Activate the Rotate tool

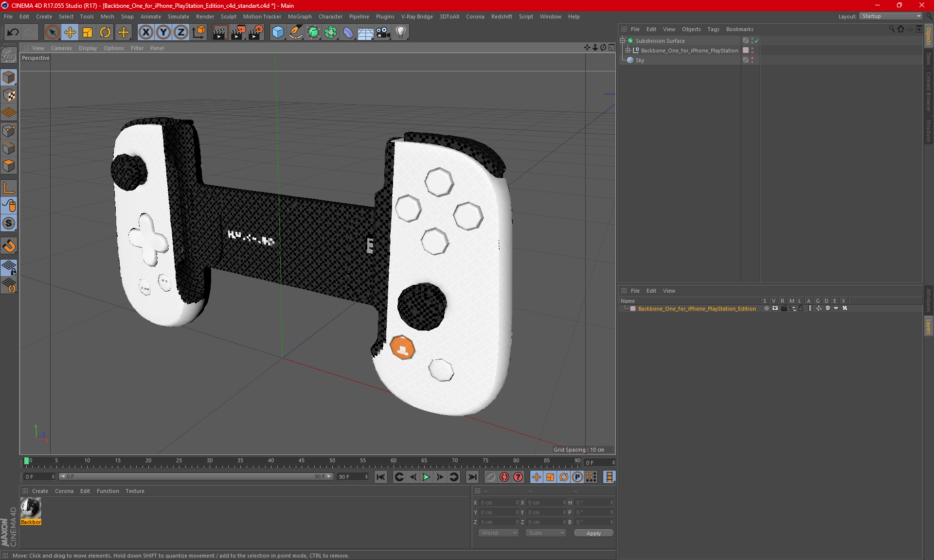click(105, 33)
